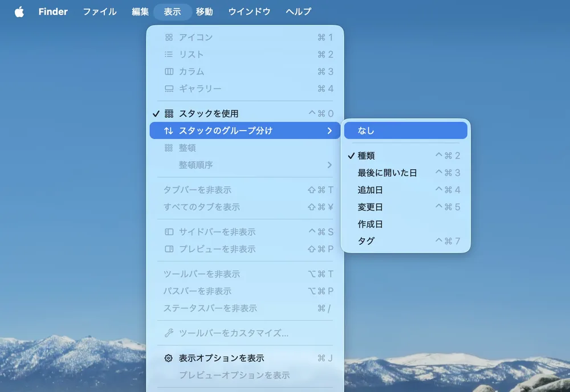Open the 移動 menu
This screenshot has width=570, height=392.
[x=204, y=11]
